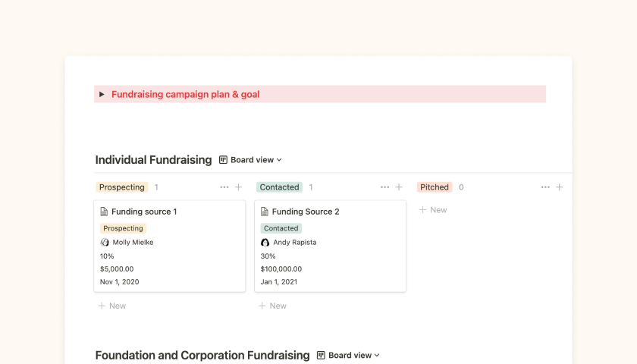This screenshot has height=364, width=637.
Task: Open Foundation and Corporation Board view dropdown
Action: pyautogui.click(x=348, y=355)
